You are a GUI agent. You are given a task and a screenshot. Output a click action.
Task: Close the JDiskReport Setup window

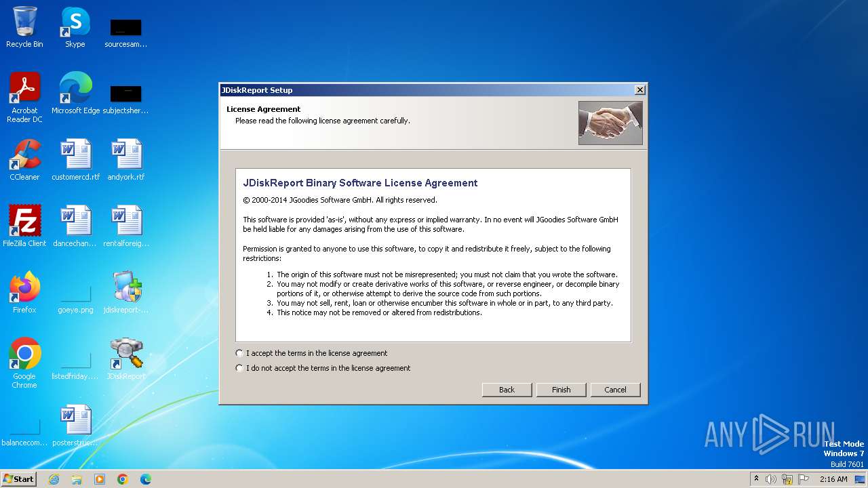click(639, 90)
